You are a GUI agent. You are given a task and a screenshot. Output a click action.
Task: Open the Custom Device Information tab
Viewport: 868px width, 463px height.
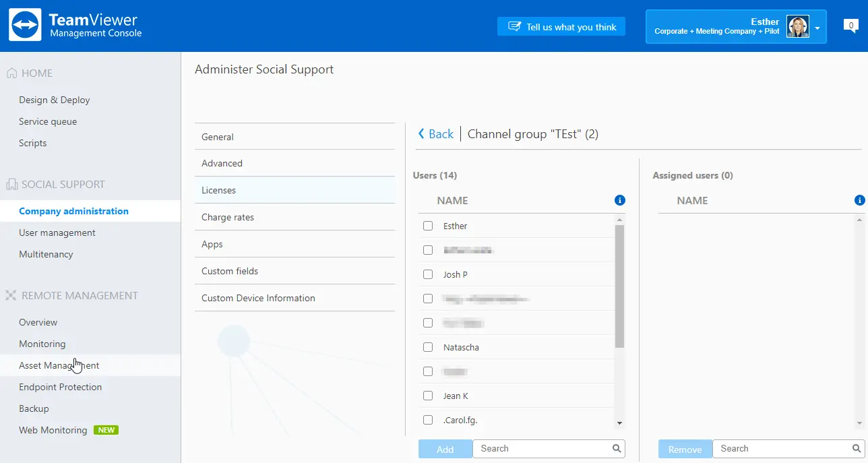[294, 298]
